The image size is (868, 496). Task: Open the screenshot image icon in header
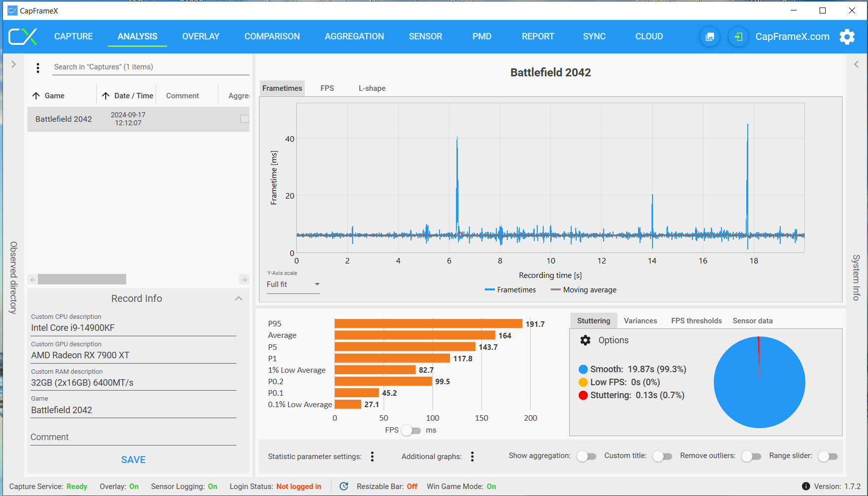(710, 36)
